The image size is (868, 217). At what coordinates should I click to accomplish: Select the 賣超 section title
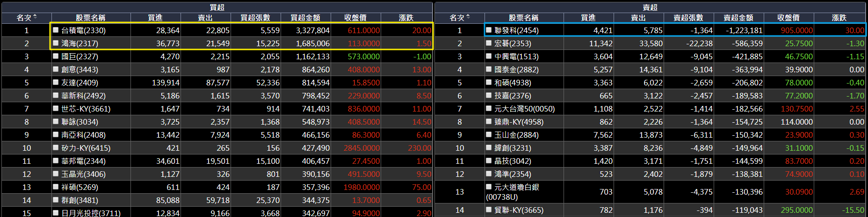tap(650, 7)
